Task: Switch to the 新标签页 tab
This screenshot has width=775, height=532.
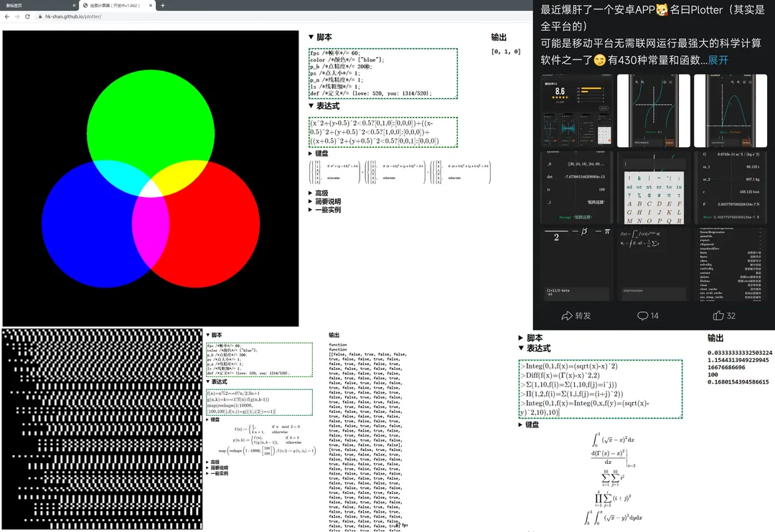Action: coord(29,5)
